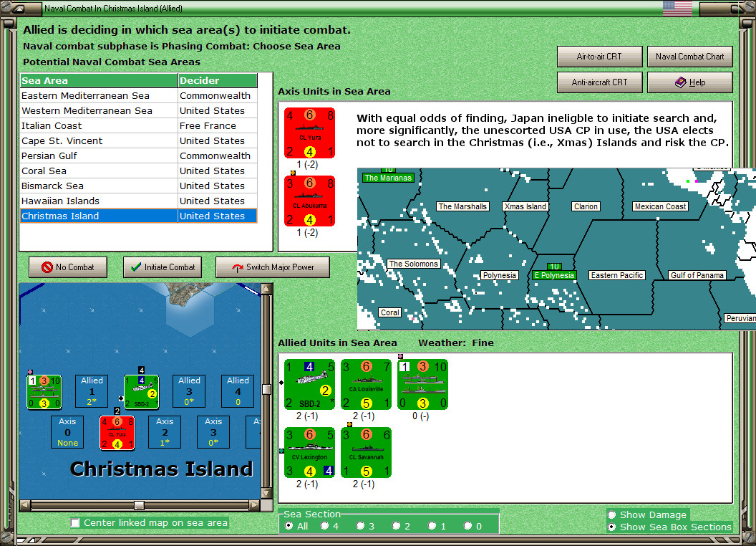Select the Hawaiian Islands row
Image resolution: width=756 pixels, height=546 pixels.
coord(138,201)
